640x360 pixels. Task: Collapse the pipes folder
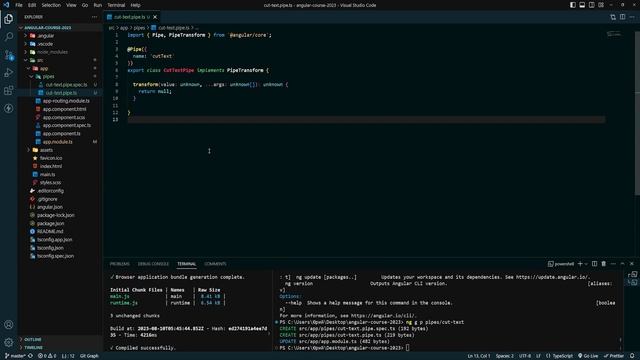click(31, 77)
